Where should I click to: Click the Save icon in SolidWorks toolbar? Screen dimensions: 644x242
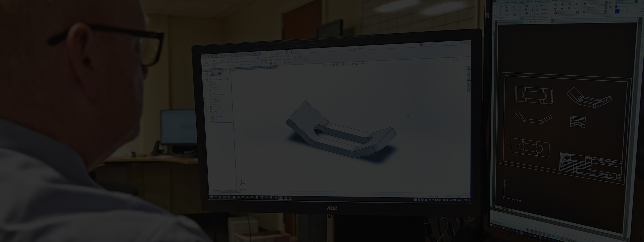pos(272,53)
